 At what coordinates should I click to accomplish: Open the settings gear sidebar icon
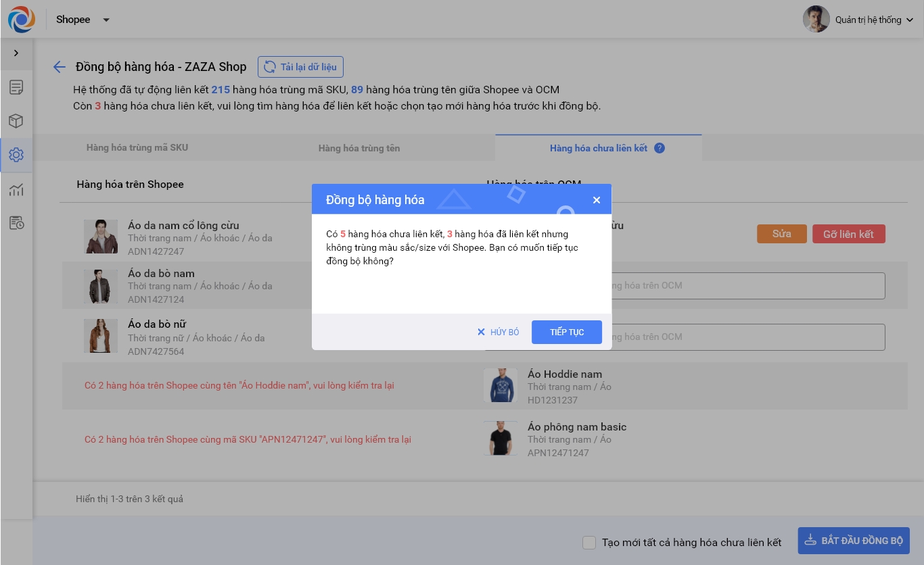16,155
